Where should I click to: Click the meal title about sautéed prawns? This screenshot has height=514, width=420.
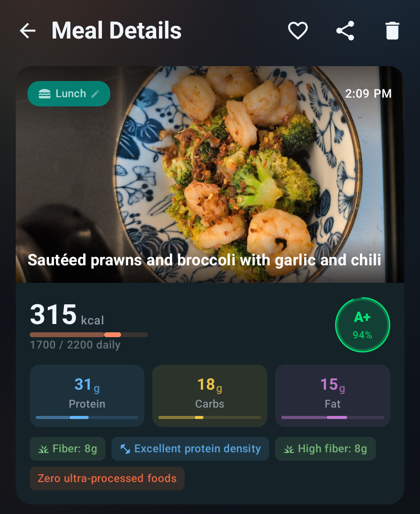204,261
